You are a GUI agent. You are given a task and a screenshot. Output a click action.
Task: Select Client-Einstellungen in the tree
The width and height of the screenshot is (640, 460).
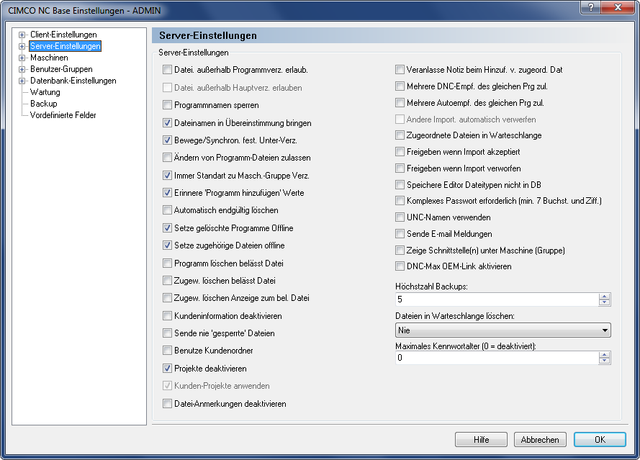coord(64,35)
